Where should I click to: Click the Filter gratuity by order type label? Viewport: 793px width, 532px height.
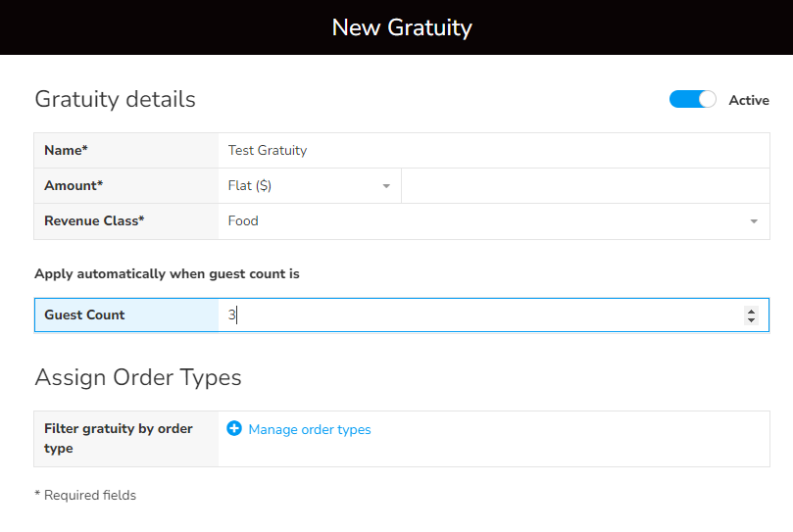[119, 438]
